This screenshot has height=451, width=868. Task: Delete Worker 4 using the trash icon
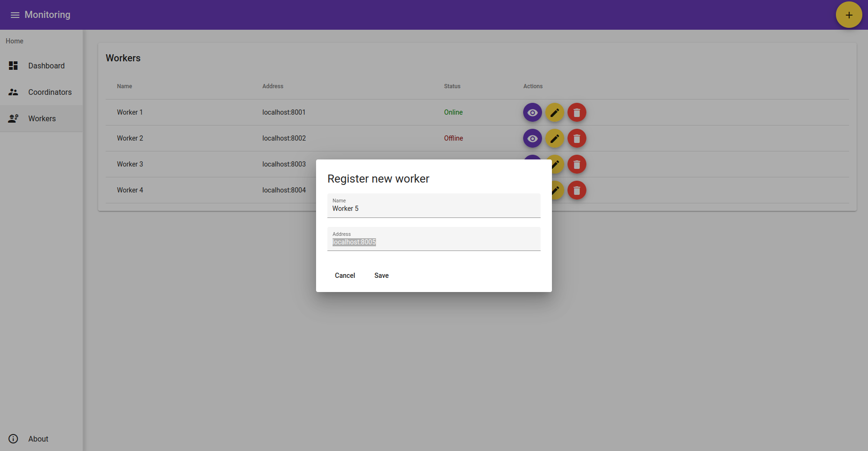pyautogui.click(x=576, y=190)
